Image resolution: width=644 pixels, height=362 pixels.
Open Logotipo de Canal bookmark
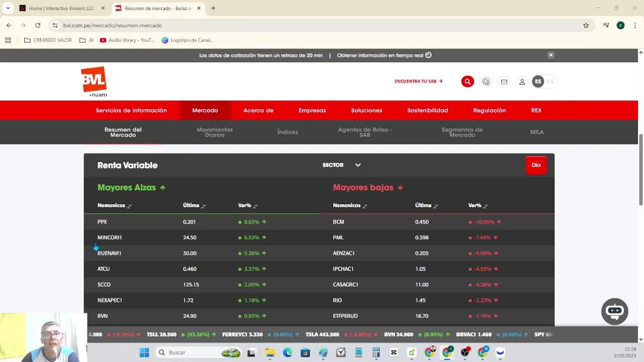[x=188, y=40]
